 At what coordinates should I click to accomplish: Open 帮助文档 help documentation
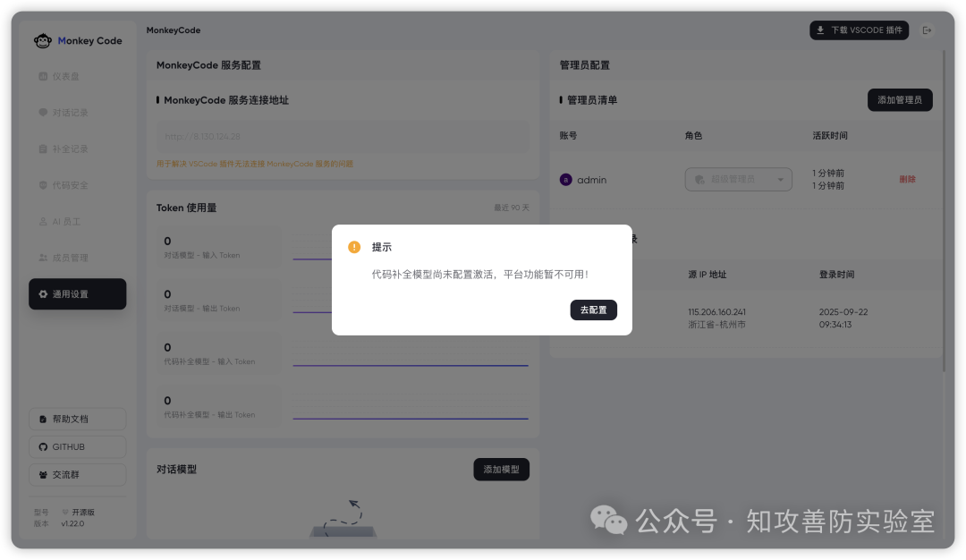(77, 419)
